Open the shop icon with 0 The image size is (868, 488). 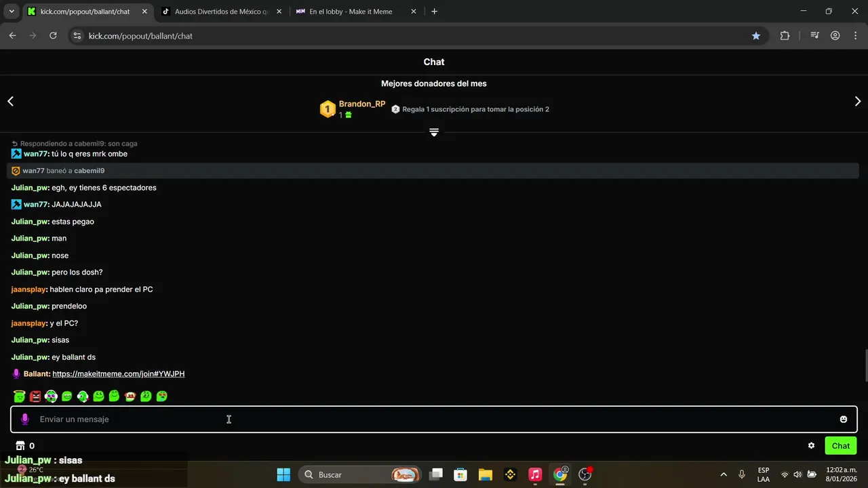(24, 446)
